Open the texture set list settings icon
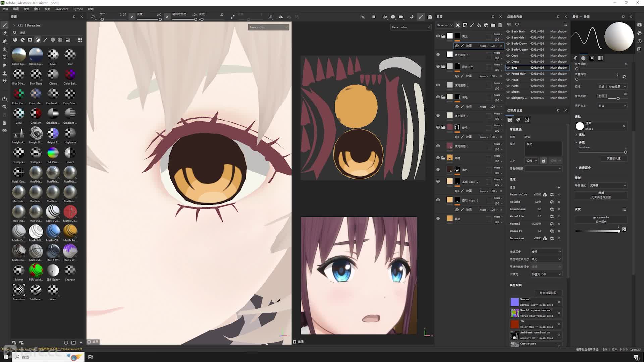 point(565,24)
